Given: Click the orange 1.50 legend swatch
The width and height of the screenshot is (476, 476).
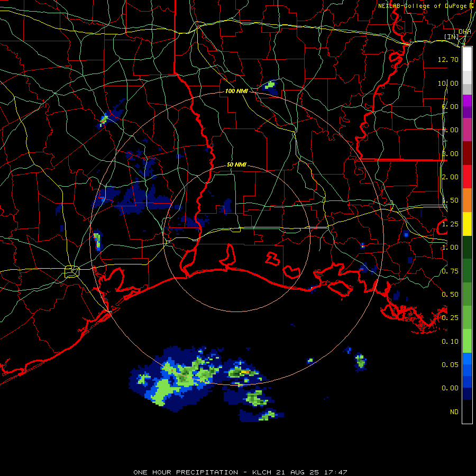Looking at the screenshot, I should [467, 200].
